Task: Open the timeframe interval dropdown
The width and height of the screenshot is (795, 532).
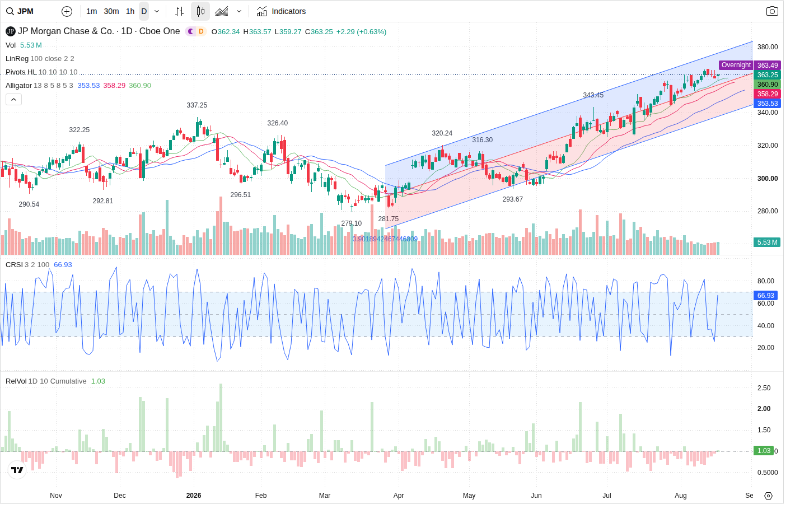Action: click(157, 11)
